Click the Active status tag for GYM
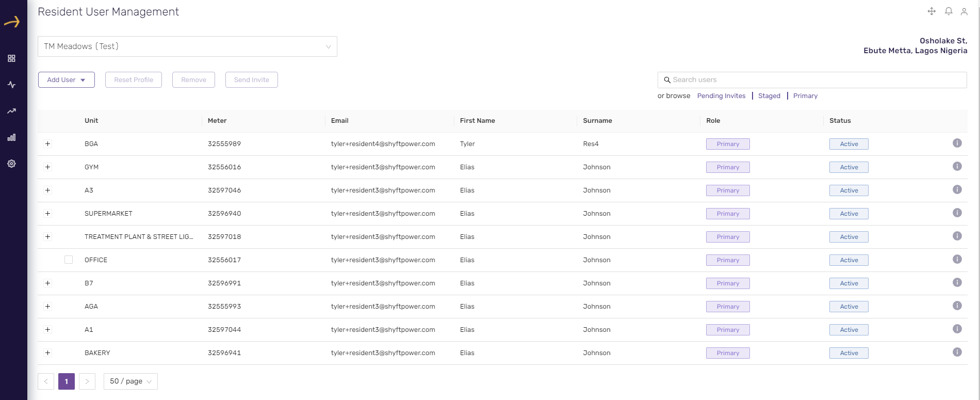 coord(849,167)
